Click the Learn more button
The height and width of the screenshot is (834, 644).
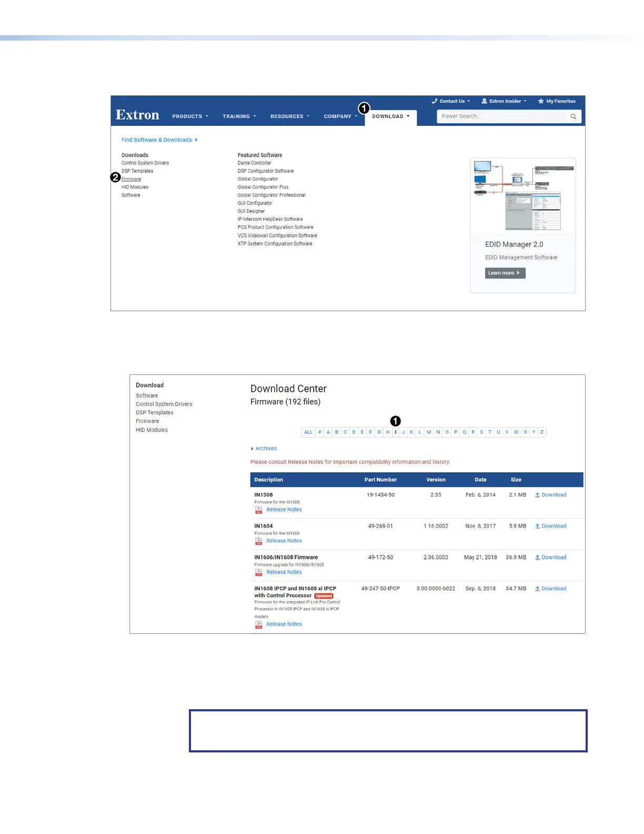(x=505, y=273)
